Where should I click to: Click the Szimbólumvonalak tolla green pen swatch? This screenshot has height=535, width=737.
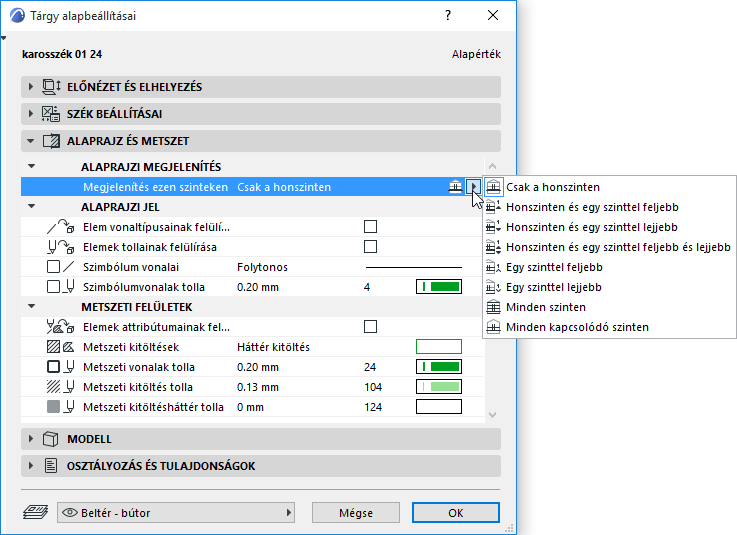pyautogui.click(x=439, y=286)
